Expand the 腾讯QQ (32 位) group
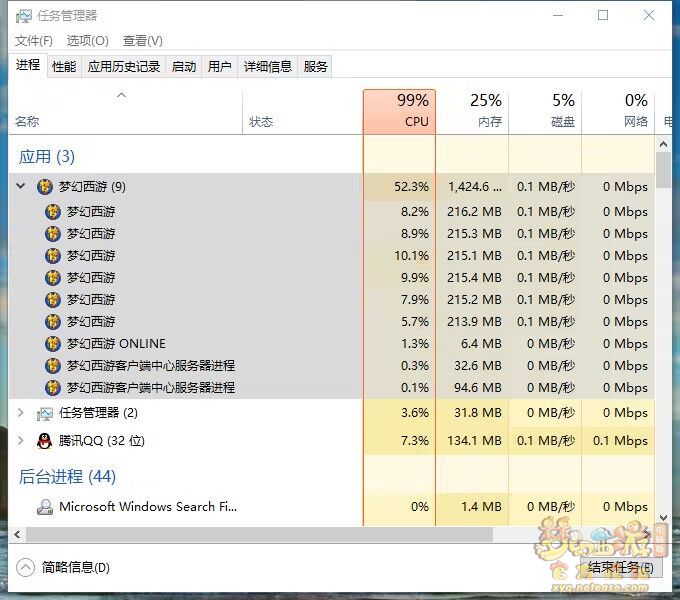The width and height of the screenshot is (680, 600). 20,440
